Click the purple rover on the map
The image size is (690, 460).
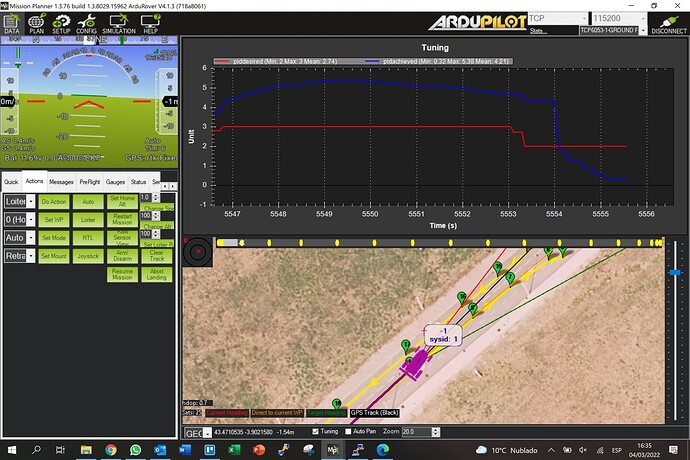pos(415,364)
